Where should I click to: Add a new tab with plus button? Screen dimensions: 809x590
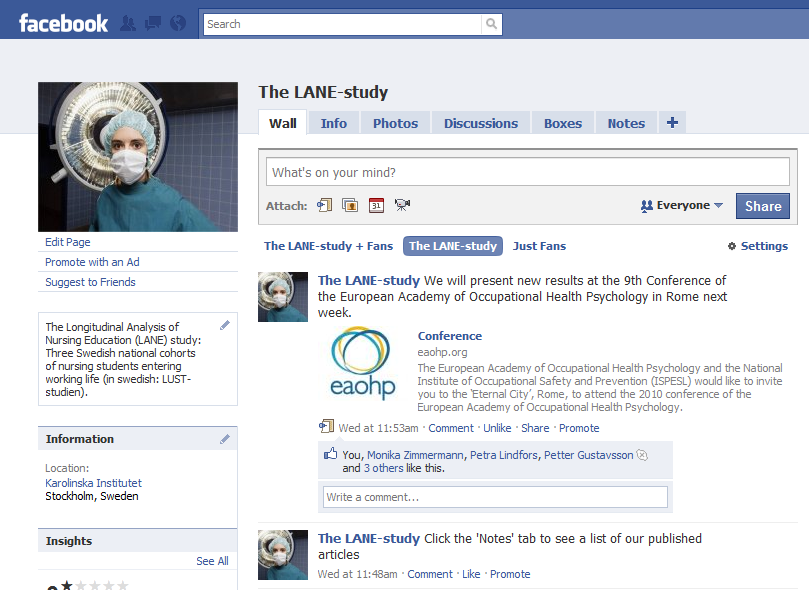[672, 123]
